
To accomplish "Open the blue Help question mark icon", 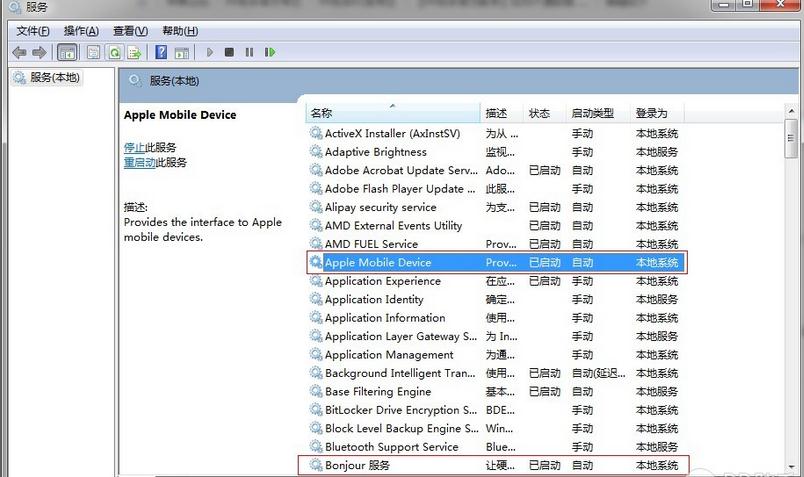I will (x=161, y=52).
